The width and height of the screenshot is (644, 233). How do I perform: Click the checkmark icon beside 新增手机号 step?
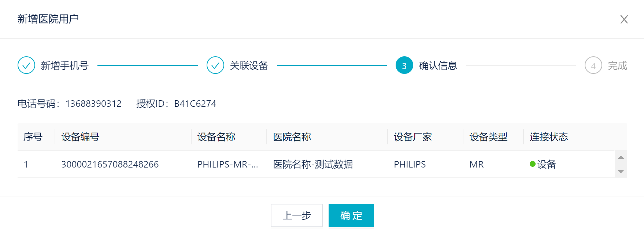(26, 65)
